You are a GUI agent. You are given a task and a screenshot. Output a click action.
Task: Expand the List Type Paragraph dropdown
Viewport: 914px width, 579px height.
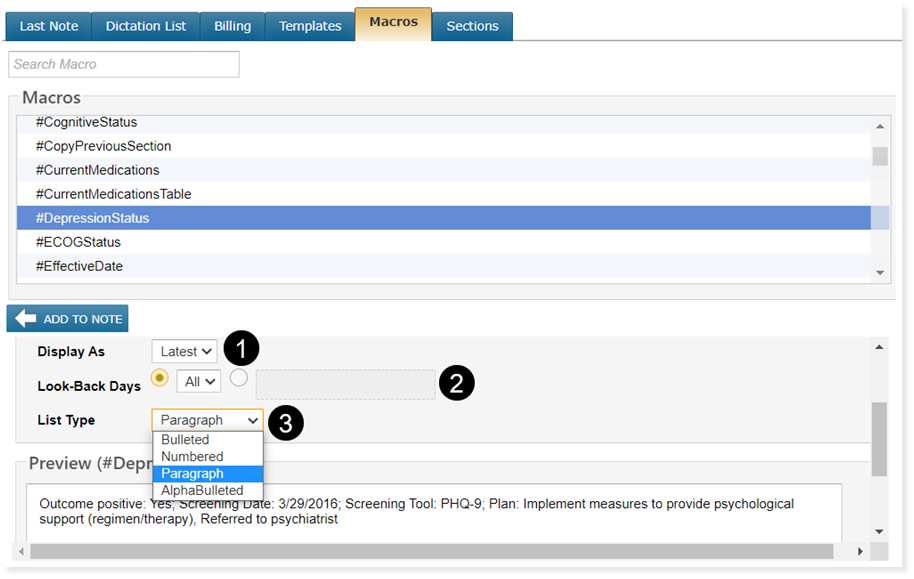[208, 420]
